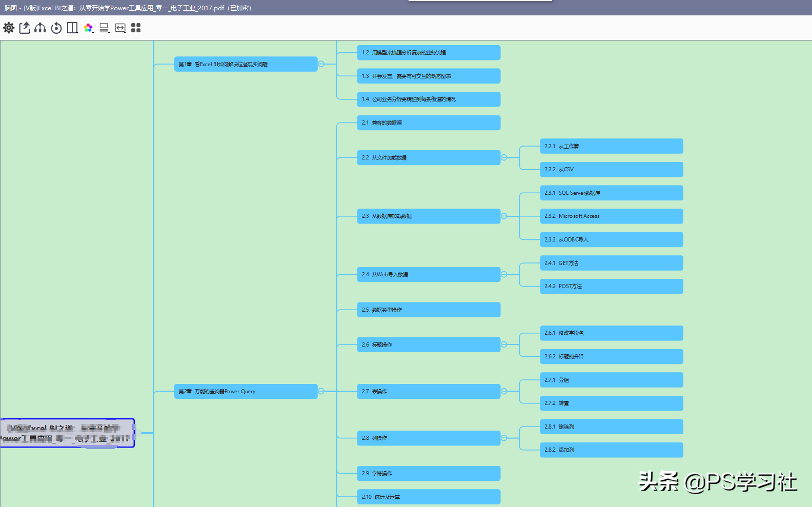Select node 2.3.2 Microsoft Access
This screenshot has width=812, height=507.
pos(612,216)
